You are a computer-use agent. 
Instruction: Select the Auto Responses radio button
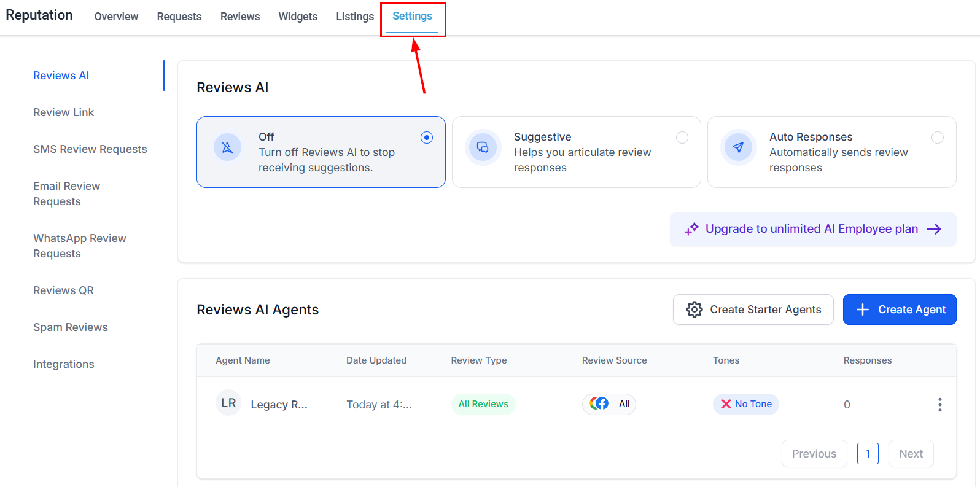coord(937,138)
